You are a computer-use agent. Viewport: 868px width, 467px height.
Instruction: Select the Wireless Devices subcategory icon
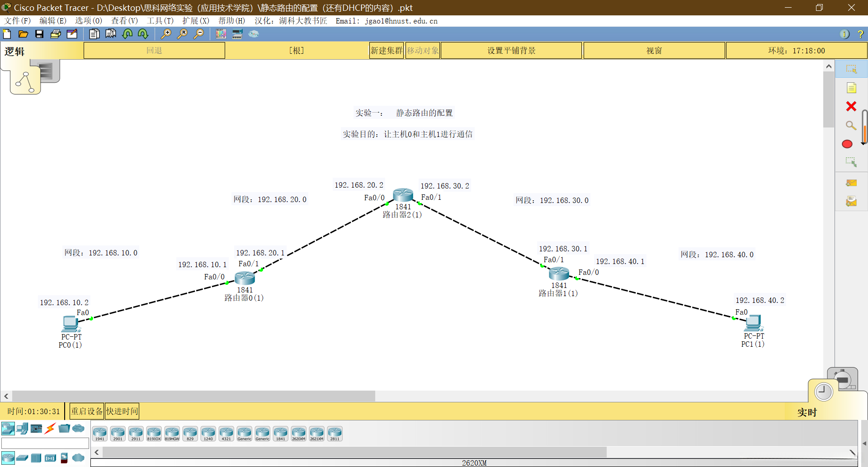50,458
